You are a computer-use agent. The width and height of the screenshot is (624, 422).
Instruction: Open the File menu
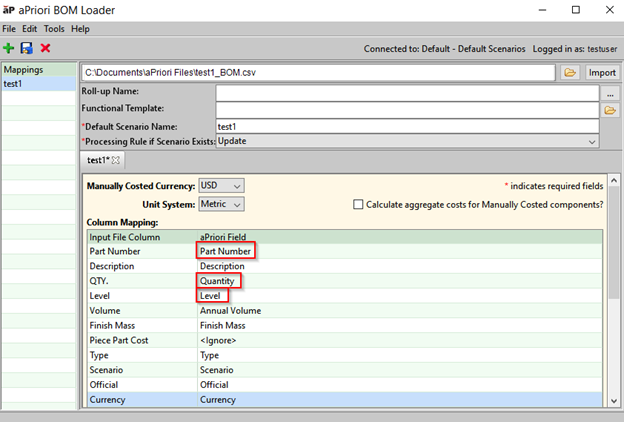[9, 29]
